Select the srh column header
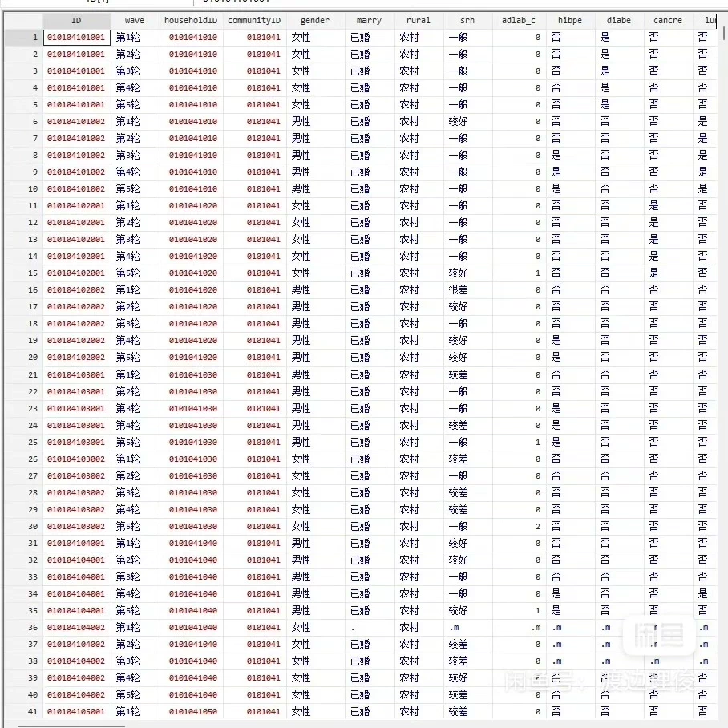 coord(467,20)
